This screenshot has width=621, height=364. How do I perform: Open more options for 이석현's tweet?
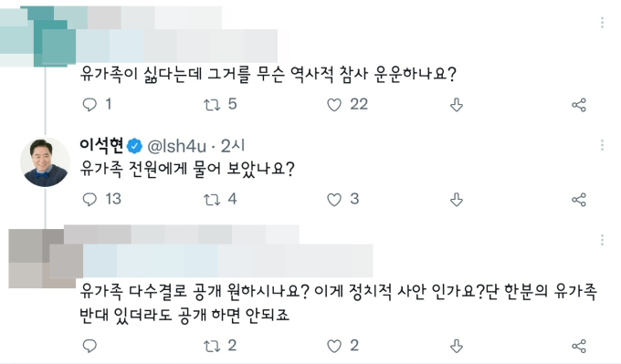click(602, 145)
